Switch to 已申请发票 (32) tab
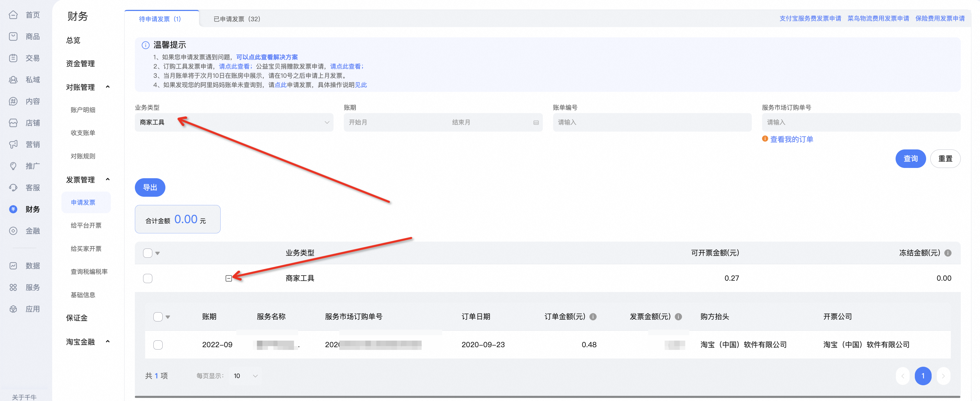Screen dimensions: 980x401 point(237,19)
